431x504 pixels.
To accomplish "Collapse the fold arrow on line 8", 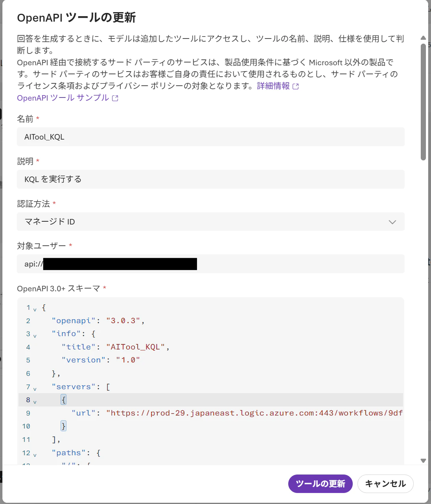I will [35, 402].
